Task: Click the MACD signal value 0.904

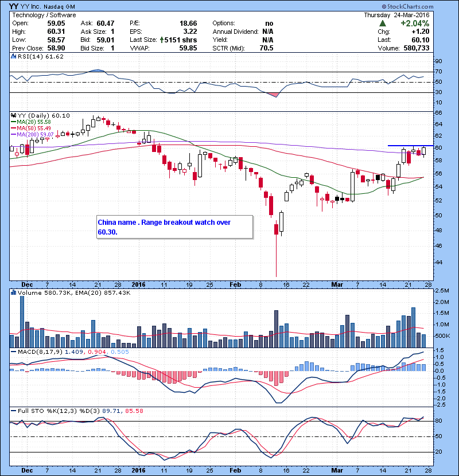Action: [96, 352]
